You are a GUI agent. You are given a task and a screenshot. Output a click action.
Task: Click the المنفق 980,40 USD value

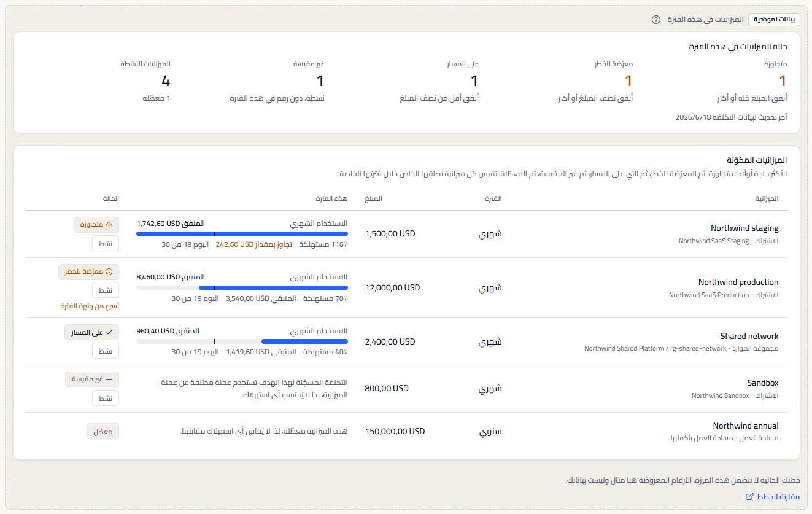pyautogui.click(x=168, y=330)
